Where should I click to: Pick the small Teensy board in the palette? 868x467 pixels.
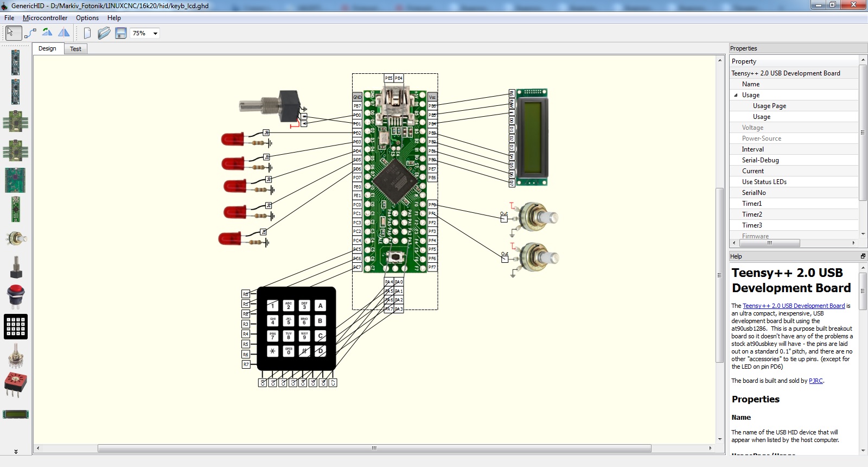[15, 209]
